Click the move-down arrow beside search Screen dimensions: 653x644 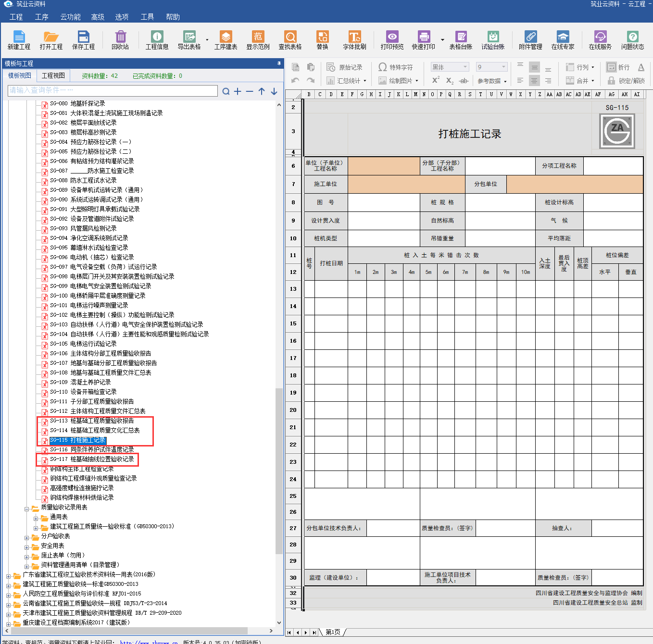[274, 91]
